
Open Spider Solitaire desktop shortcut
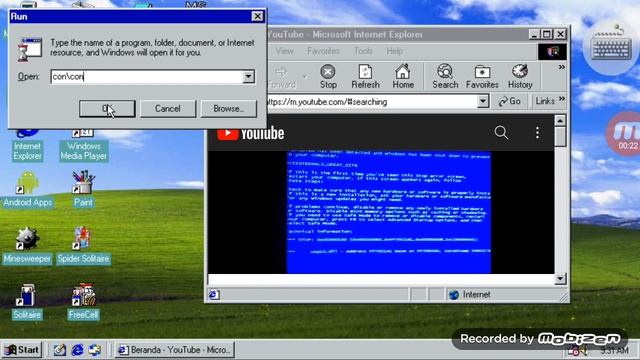[83, 246]
